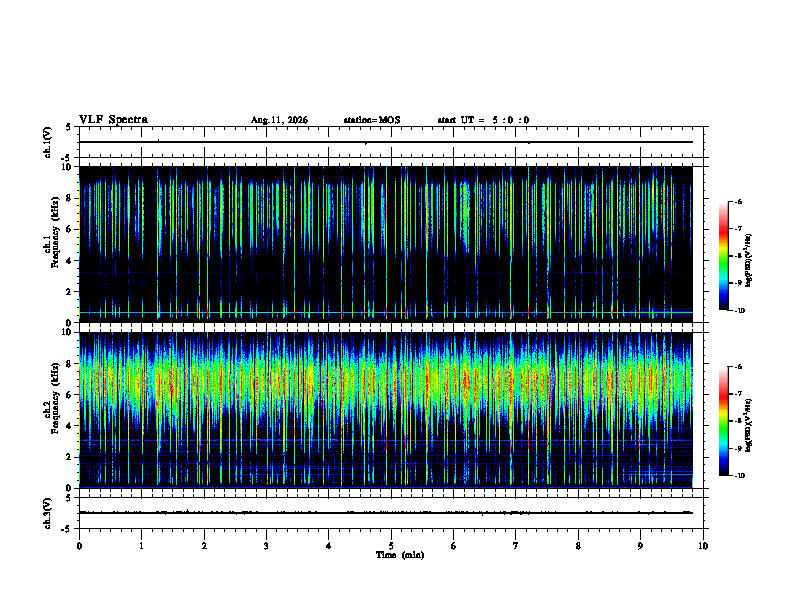Click the "ch.1(V)" waveform axis label
This screenshot has width=792, height=612.
[x=47, y=142]
